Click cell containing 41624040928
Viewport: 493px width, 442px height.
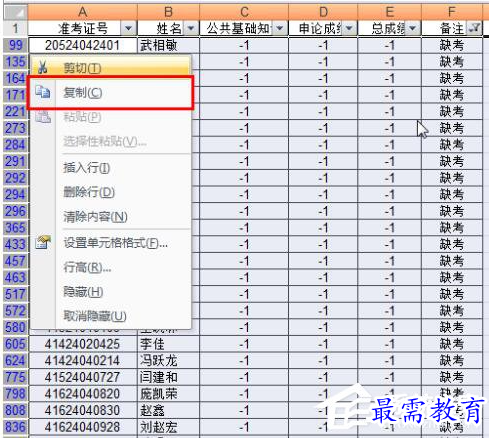click(82, 427)
